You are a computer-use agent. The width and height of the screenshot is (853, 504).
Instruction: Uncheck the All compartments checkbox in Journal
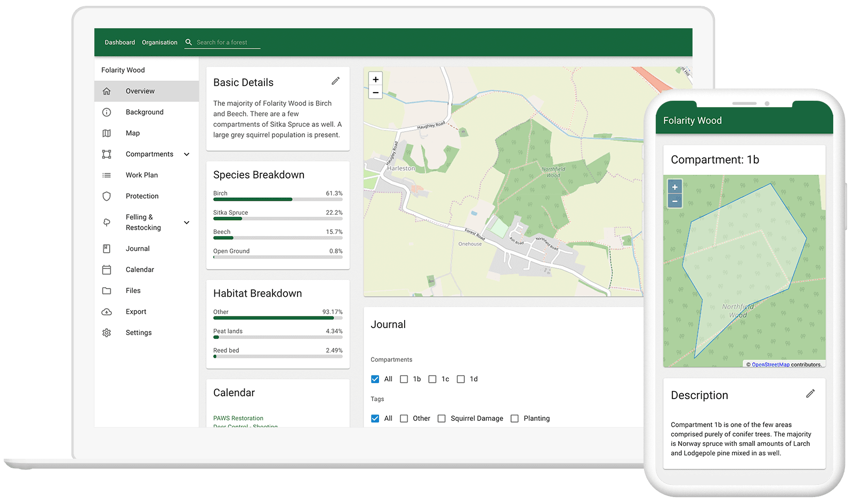[375, 379]
